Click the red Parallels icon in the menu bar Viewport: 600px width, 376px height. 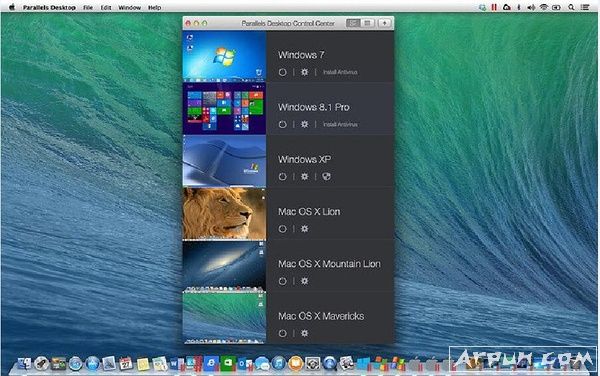pos(494,7)
